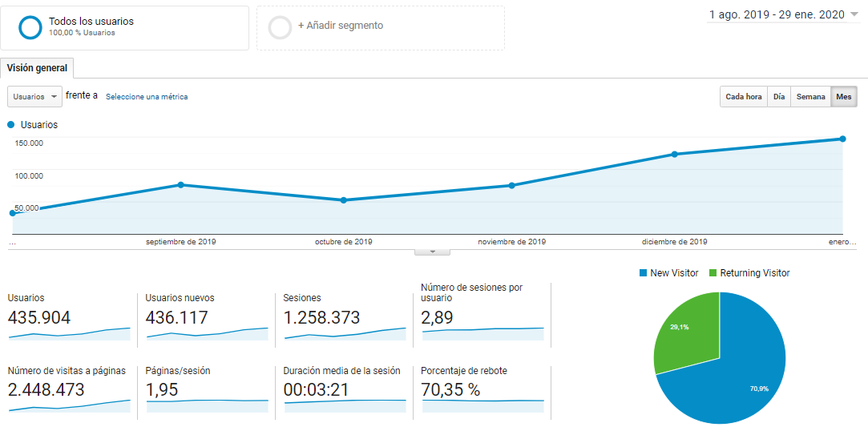This screenshot has width=868, height=431.
Task: Switch to the Visión general tab
Action: (37, 68)
